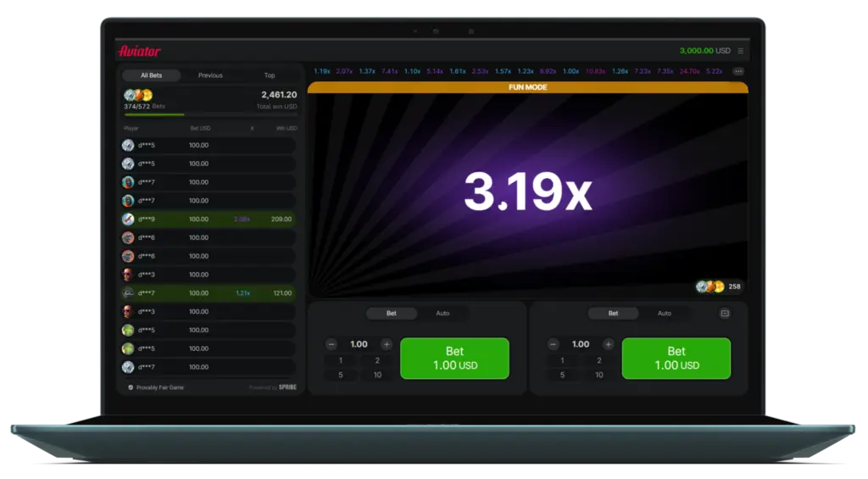Click the avatar of player d***9
The image size is (868, 479).
[x=128, y=220]
